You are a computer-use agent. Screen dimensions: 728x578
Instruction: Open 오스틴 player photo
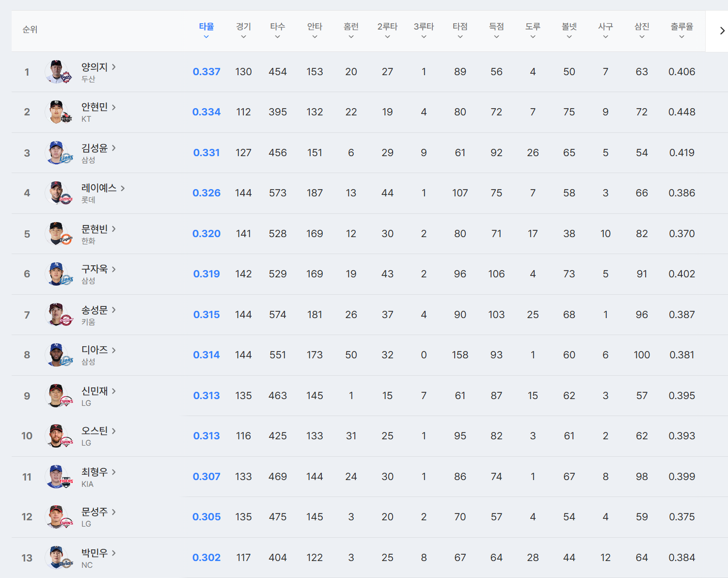[x=58, y=436]
